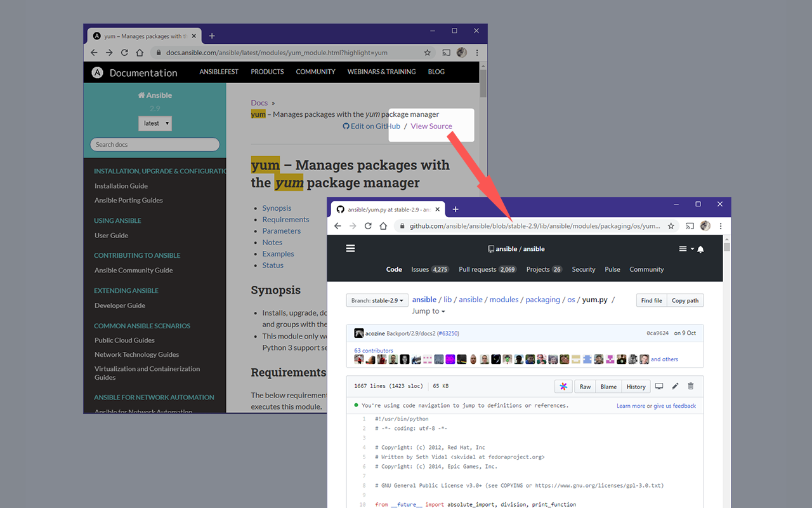Edit yum.py with the pencil icon
812x508 pixels.
coord(674,386)
